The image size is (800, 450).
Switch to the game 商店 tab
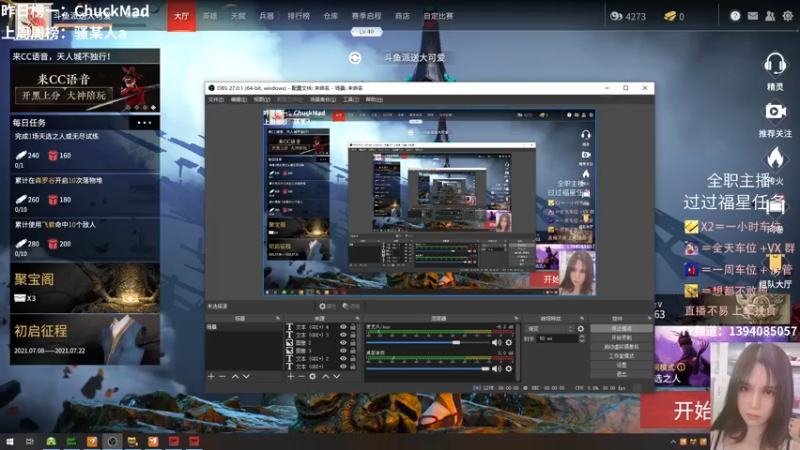(x=402, y=16)
